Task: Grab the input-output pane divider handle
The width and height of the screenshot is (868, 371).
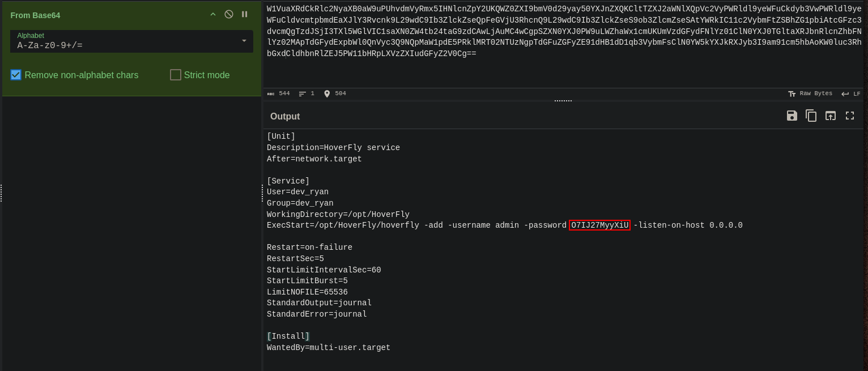Action: click(x=563, y=101)
